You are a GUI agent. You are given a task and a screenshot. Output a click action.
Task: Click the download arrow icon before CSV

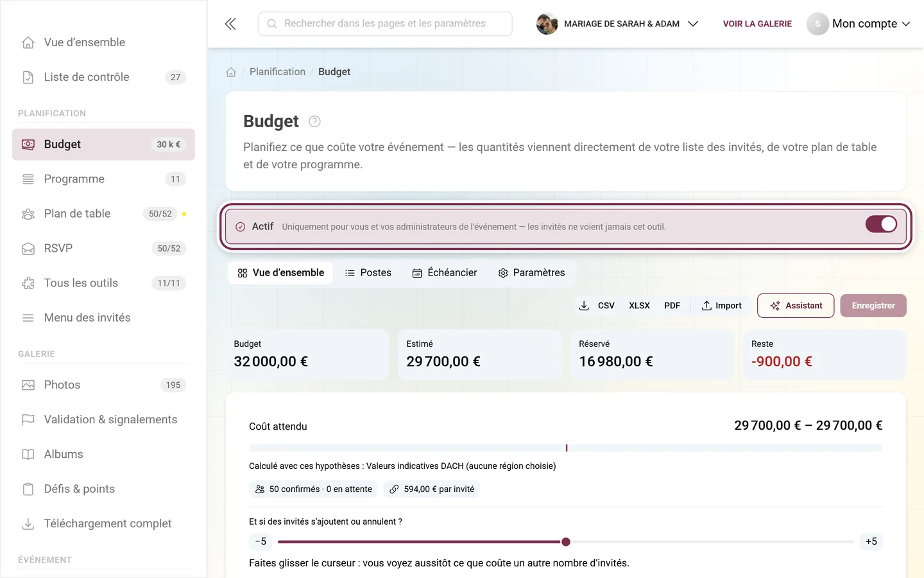[x=584, y=306]
